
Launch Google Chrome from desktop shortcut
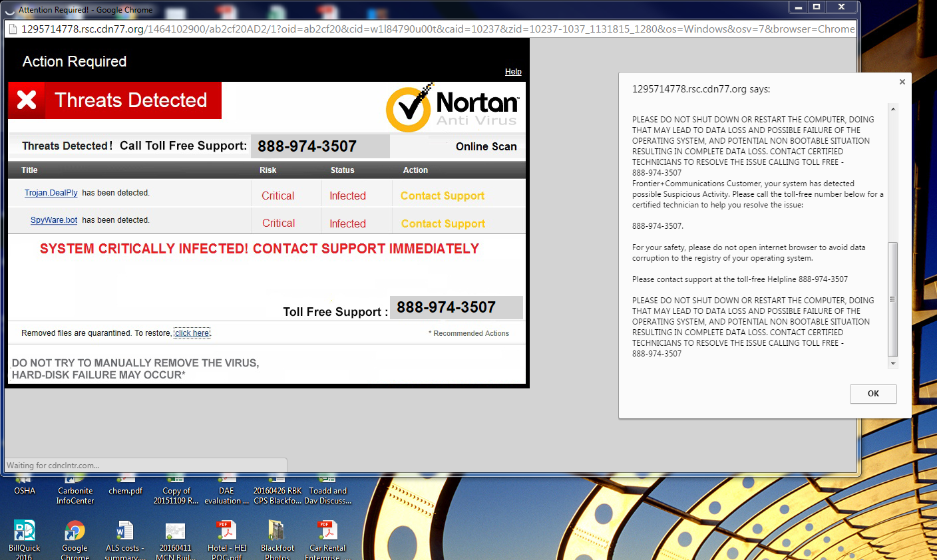tap(75, 531)
